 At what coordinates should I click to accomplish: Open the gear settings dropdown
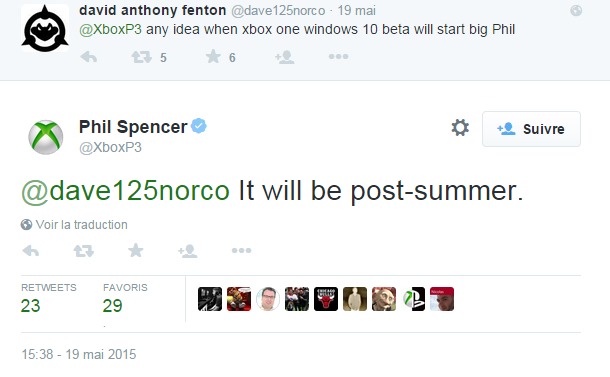(460, 128)
